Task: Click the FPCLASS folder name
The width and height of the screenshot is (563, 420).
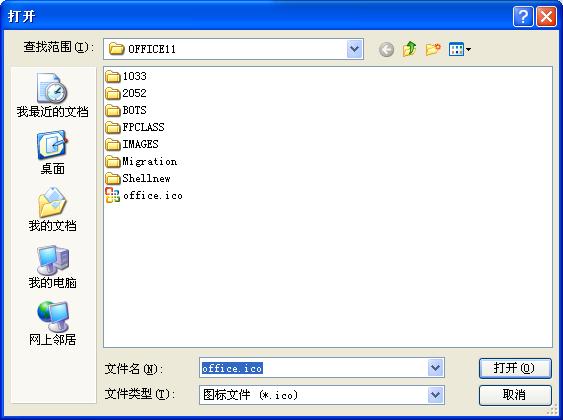Action: (x=143, y=127)
